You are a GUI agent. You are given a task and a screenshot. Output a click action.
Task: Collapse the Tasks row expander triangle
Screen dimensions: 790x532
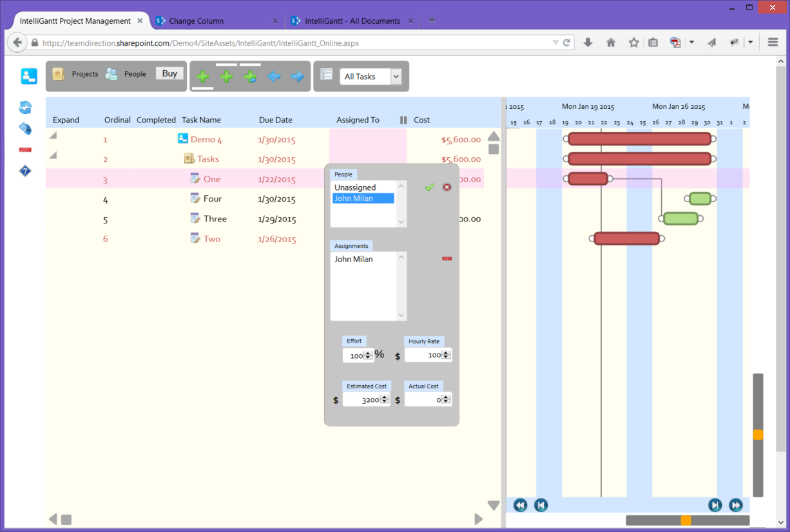pos(53,155)
